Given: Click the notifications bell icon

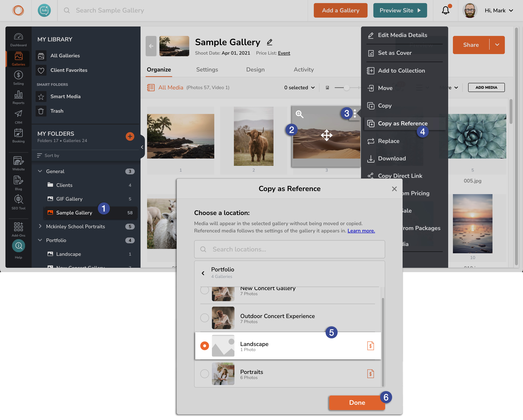Looking at the screenshot, I should coord(445,10).
